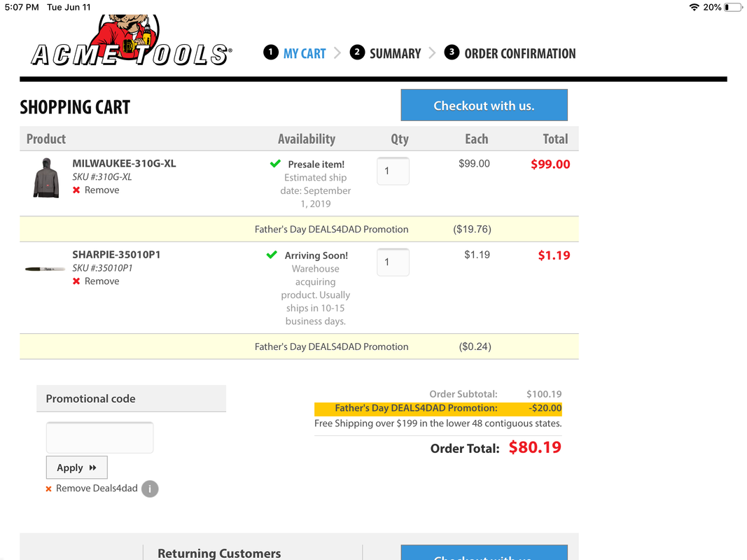This screenshot has width=747, height=560.
Task: Click the Total column header
Action: [555, 139]
